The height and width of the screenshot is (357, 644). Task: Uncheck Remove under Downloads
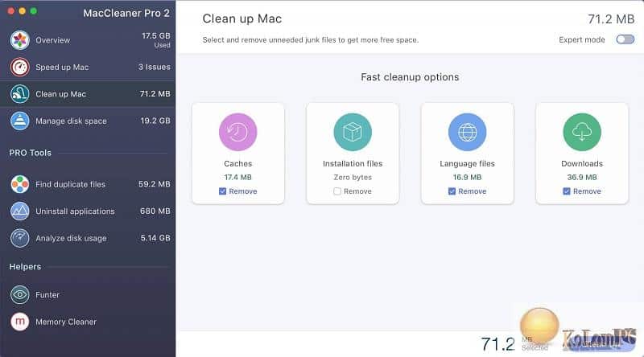567,191
